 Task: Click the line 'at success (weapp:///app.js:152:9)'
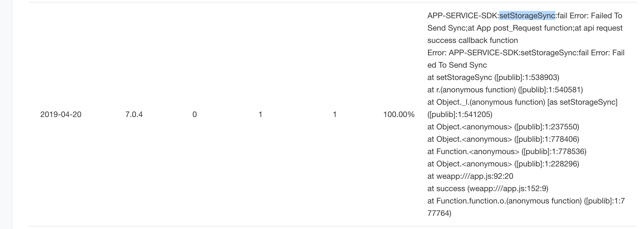point(488,189)
